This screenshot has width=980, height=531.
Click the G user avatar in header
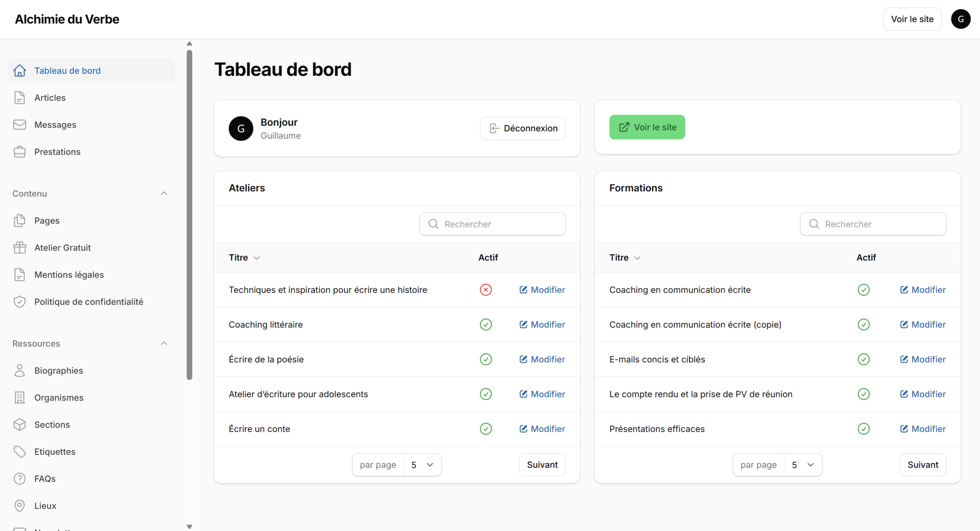coord(960,19)
